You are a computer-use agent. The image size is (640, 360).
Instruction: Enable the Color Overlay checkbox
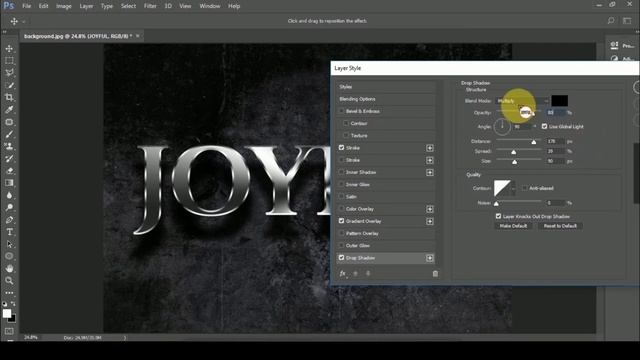point(342,209)
